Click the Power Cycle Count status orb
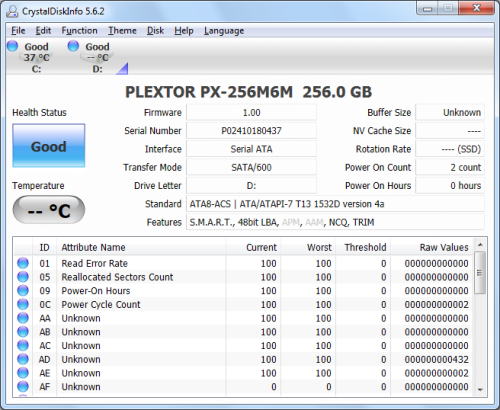The height and width of the screenshot is (410, 500). [x=23, y=304]
